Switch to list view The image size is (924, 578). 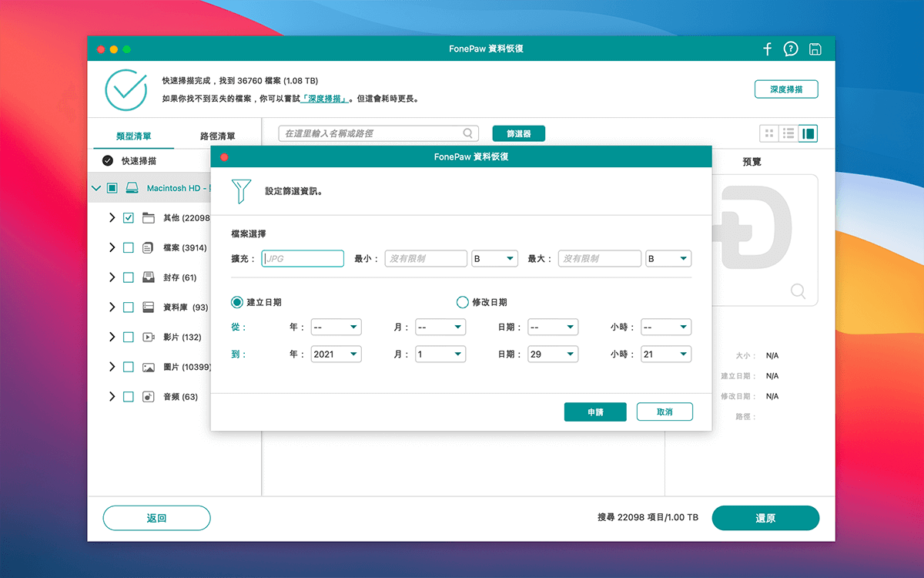point(788,133)
